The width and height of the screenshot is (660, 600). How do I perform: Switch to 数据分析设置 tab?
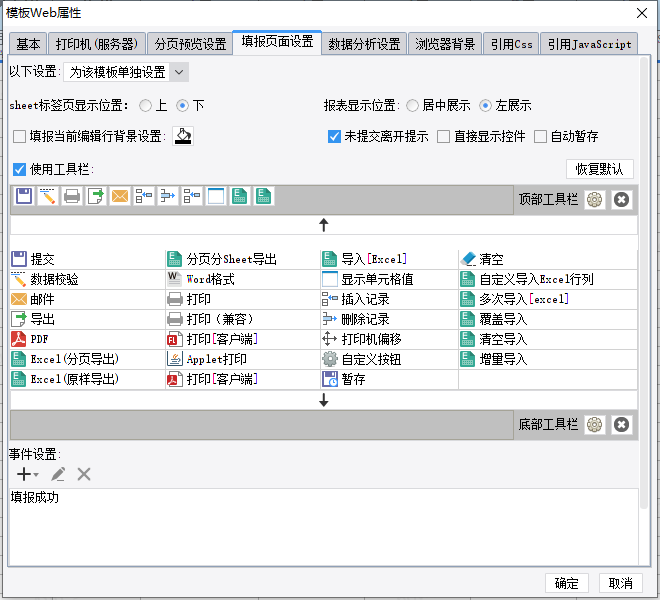364,44
